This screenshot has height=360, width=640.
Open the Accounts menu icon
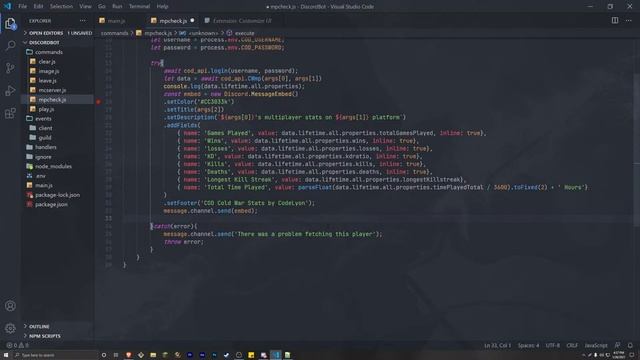(x=10, y=306)
